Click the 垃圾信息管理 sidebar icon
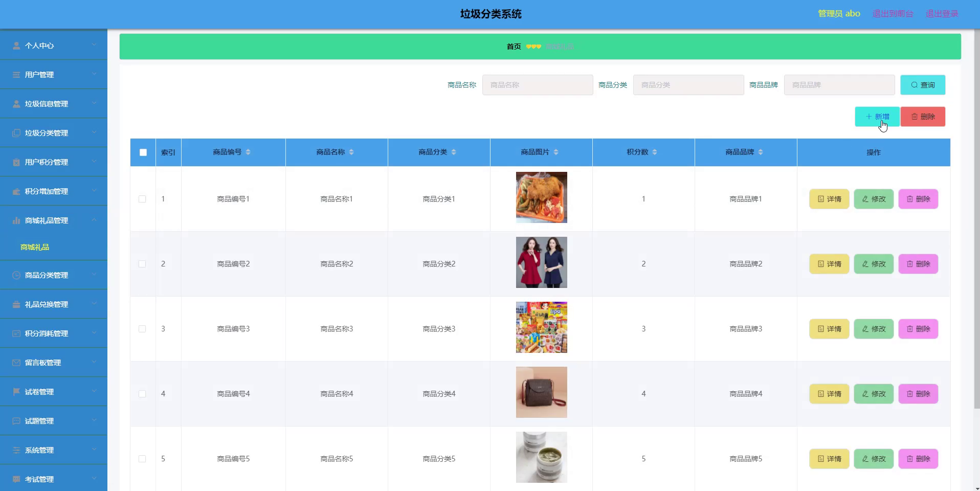Image resolution: width=980 pixels, height=491 pixels. [x=16, y=104]
